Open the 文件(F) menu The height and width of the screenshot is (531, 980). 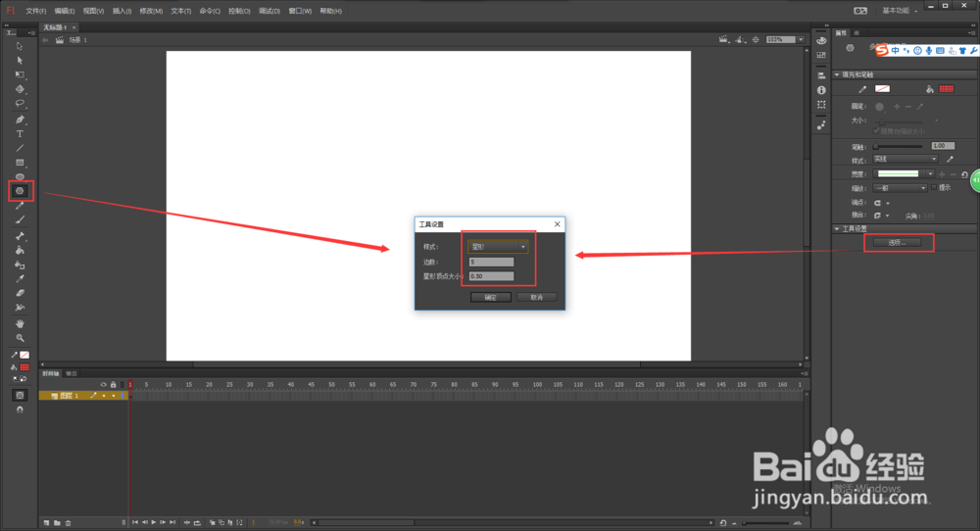(x=35, y=11)
